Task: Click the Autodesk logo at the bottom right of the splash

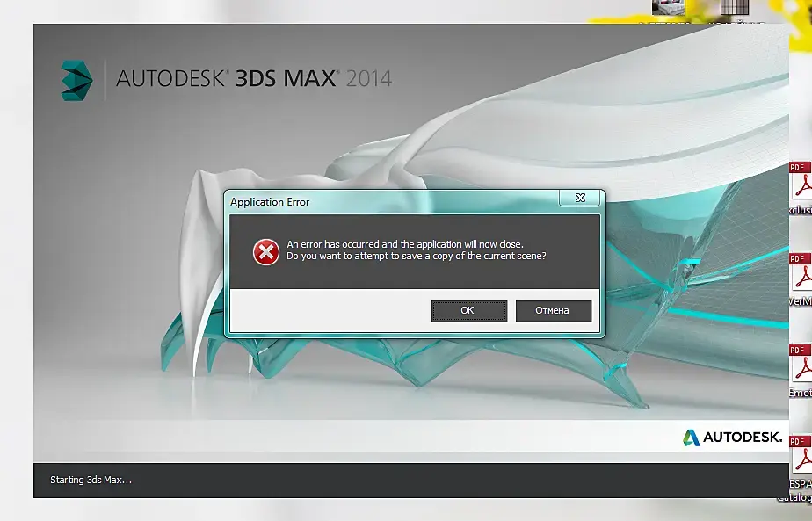Action: (732, 438)
